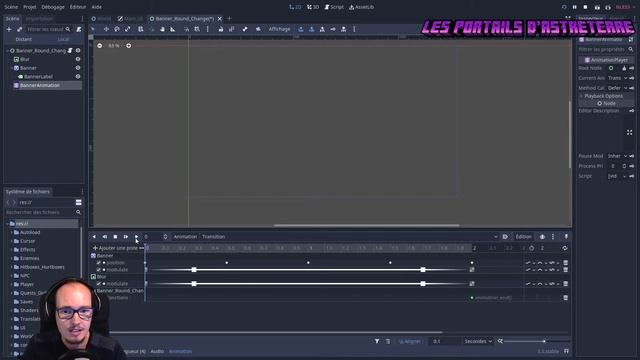
Task: Collapse the Banner node in scene tree
Action: click(11, 68)
